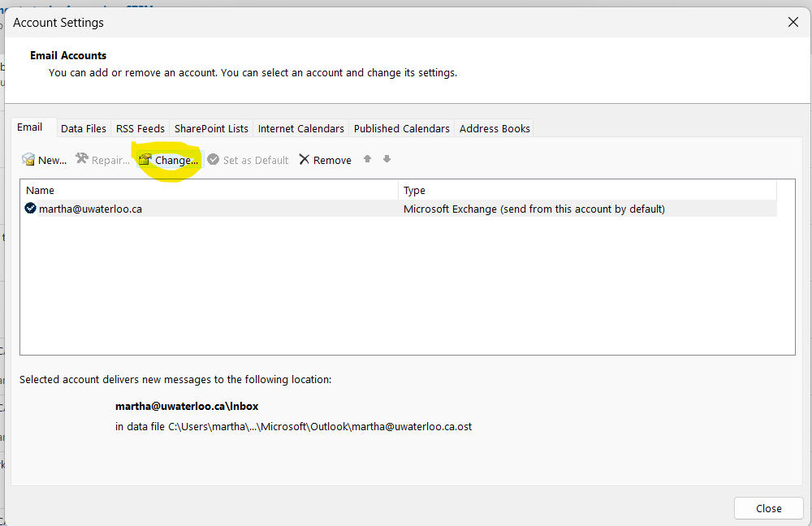Click the Type column header
The width and height of the screenshot is (812, 526).
pos(413,190)
